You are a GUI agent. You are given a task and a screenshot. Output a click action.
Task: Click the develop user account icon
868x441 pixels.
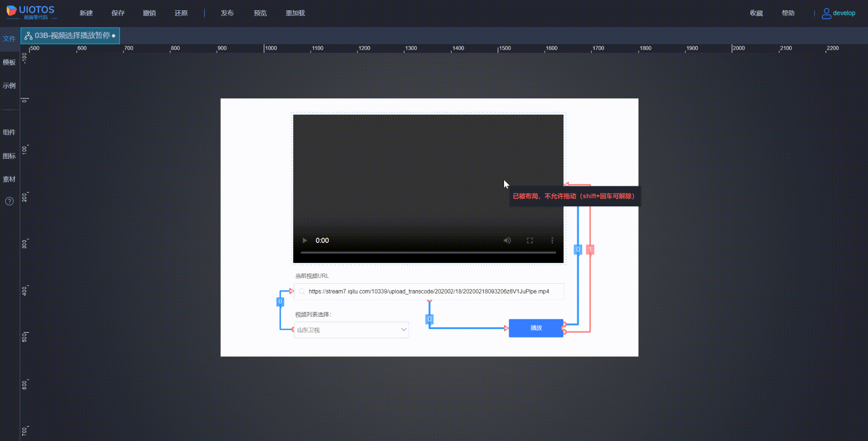tap(825, 13)
